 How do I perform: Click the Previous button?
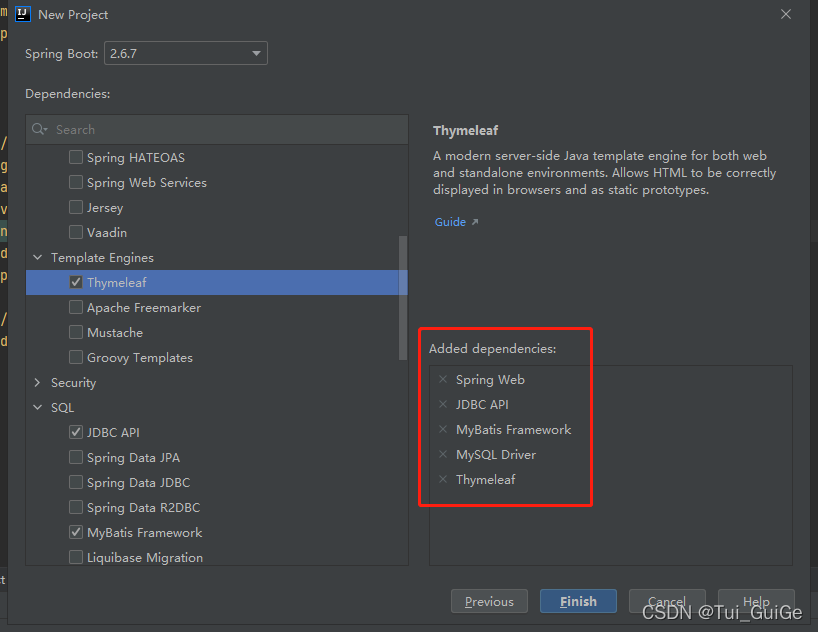pyautogui.click(x=489, y=601)
